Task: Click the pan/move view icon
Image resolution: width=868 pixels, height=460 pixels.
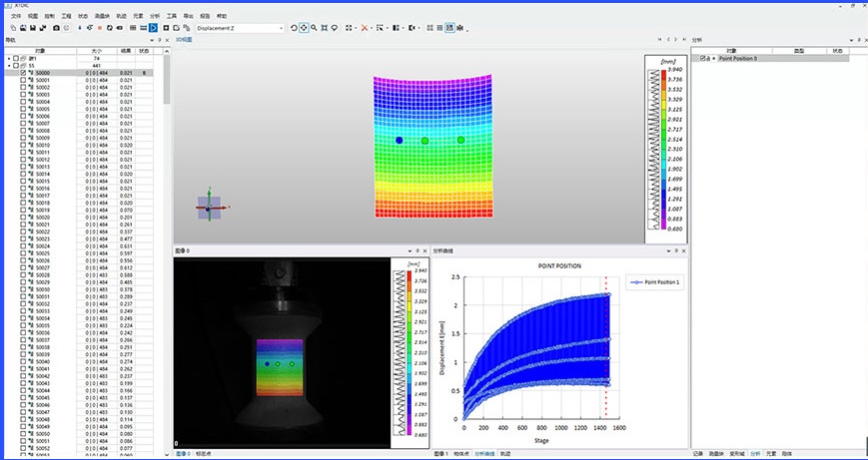Action: 304,28
